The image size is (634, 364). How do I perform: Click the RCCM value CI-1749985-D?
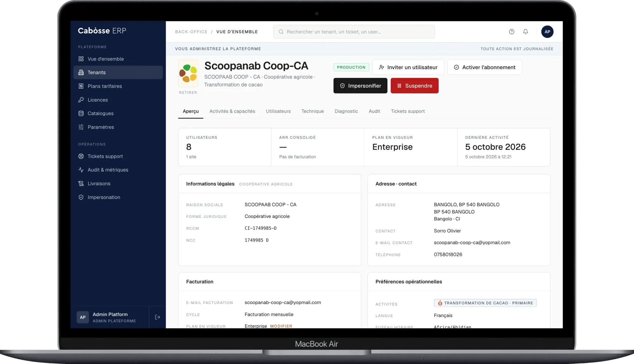[261, 228]
